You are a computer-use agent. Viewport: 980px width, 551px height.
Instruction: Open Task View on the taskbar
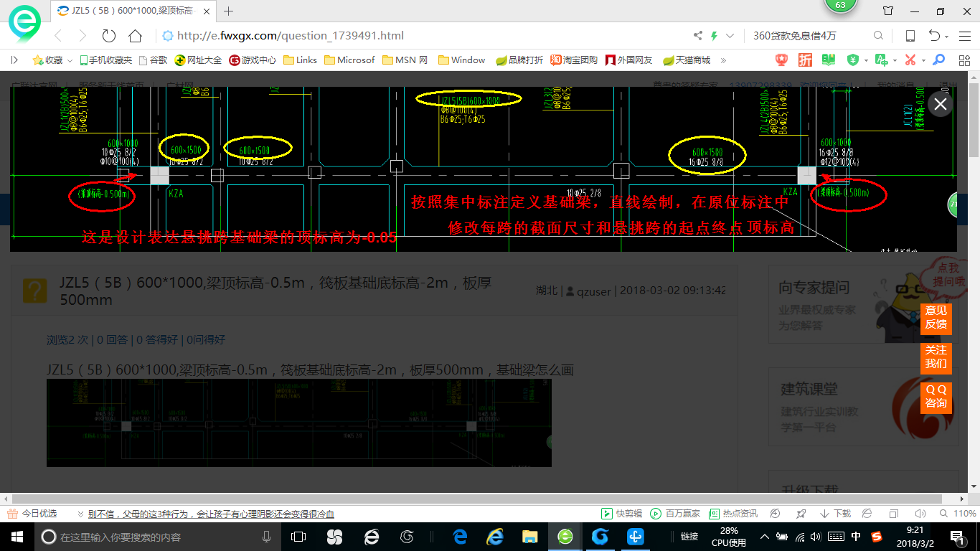[x=298, y=537]
